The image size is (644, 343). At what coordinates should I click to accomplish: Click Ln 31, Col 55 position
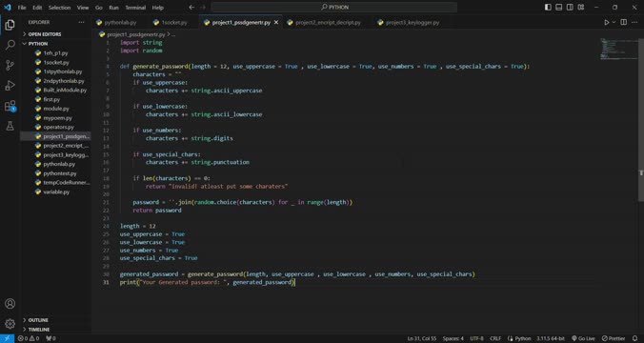coord(422,338)
